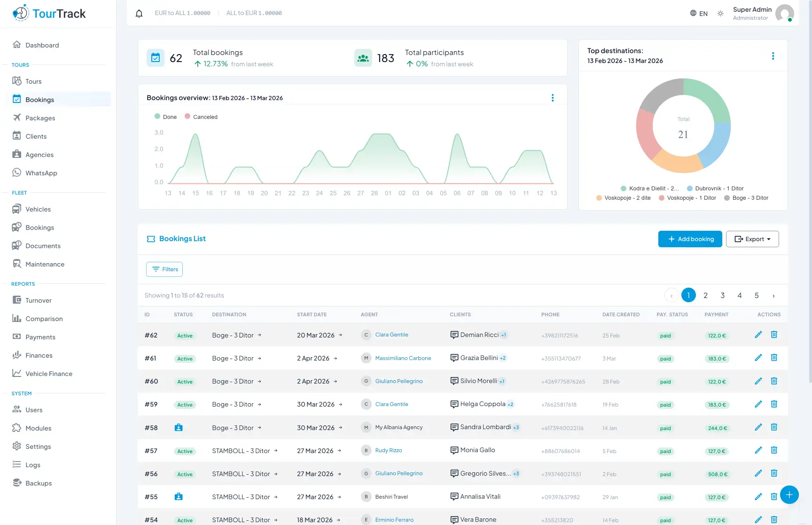
Task: Open the Maintenance section
Action: coord(45,264)
